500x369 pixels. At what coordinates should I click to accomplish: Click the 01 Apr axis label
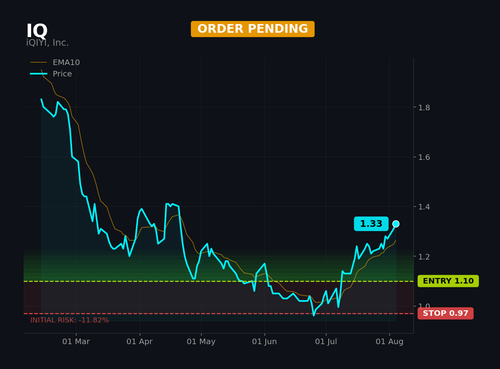pos(139,342)
